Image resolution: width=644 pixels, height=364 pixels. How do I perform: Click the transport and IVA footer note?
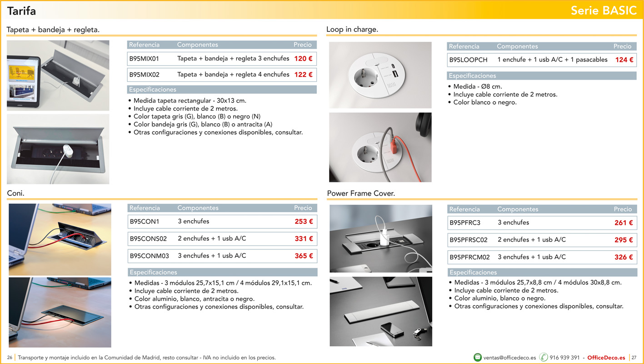147,358
